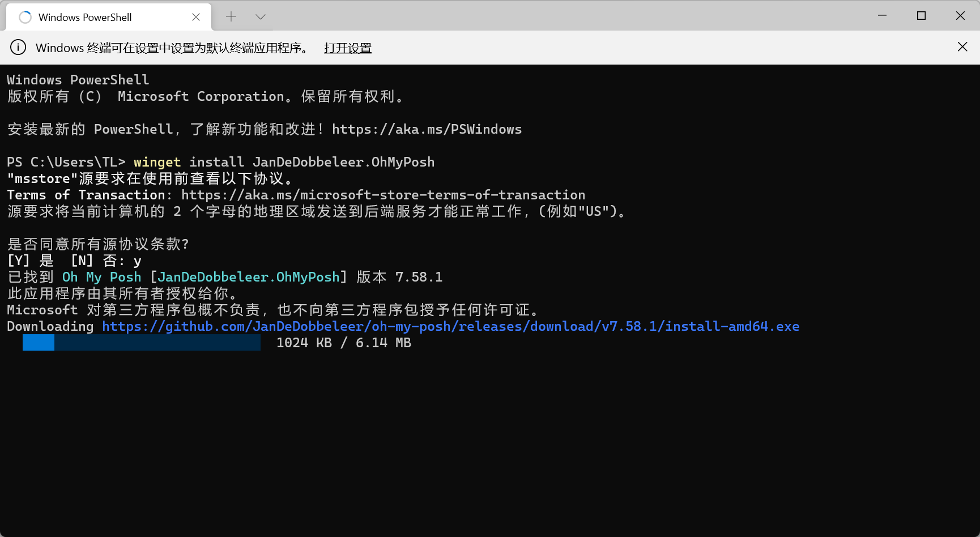Maximize the Windows Terminal window

(x=921, y=16)
